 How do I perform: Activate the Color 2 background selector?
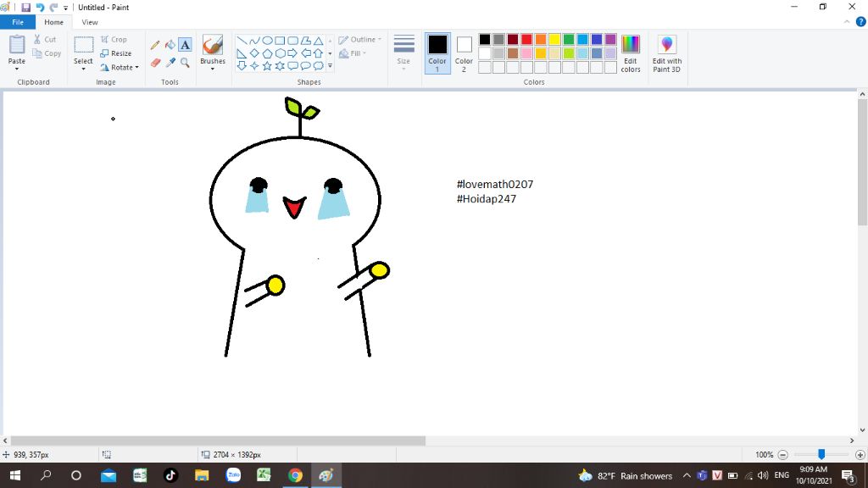pyautogui.click(x=464, y=53)
